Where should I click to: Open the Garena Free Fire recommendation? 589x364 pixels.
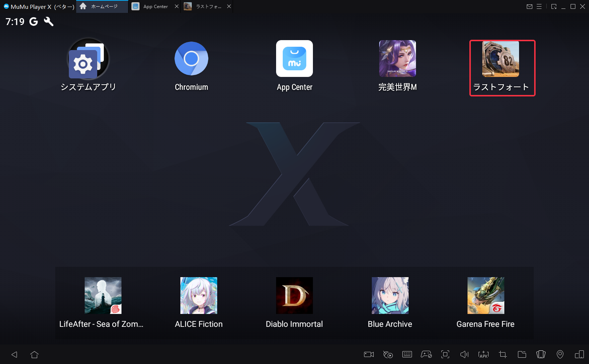pos(486,296)
